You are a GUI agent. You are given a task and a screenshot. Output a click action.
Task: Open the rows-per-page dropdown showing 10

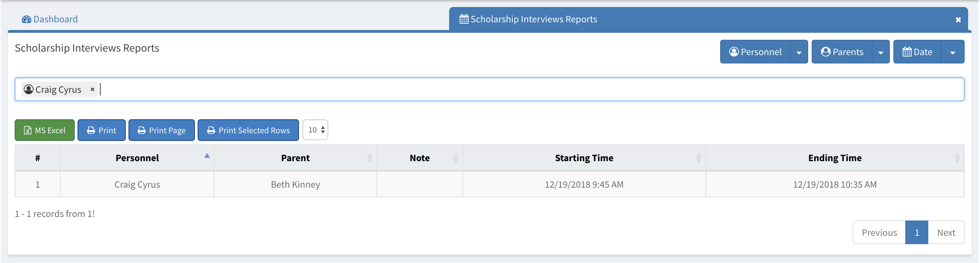pyautogui.click(x=315, y=130)
